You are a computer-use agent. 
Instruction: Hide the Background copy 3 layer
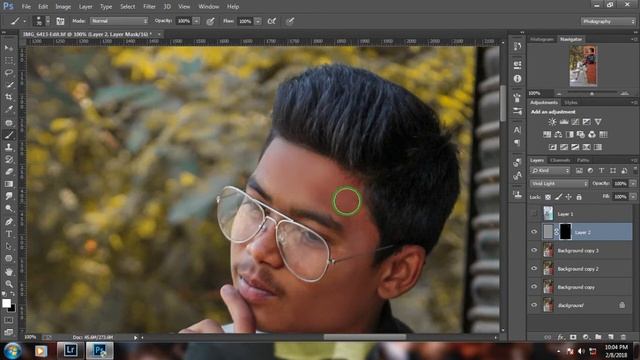tap(534, 250)
